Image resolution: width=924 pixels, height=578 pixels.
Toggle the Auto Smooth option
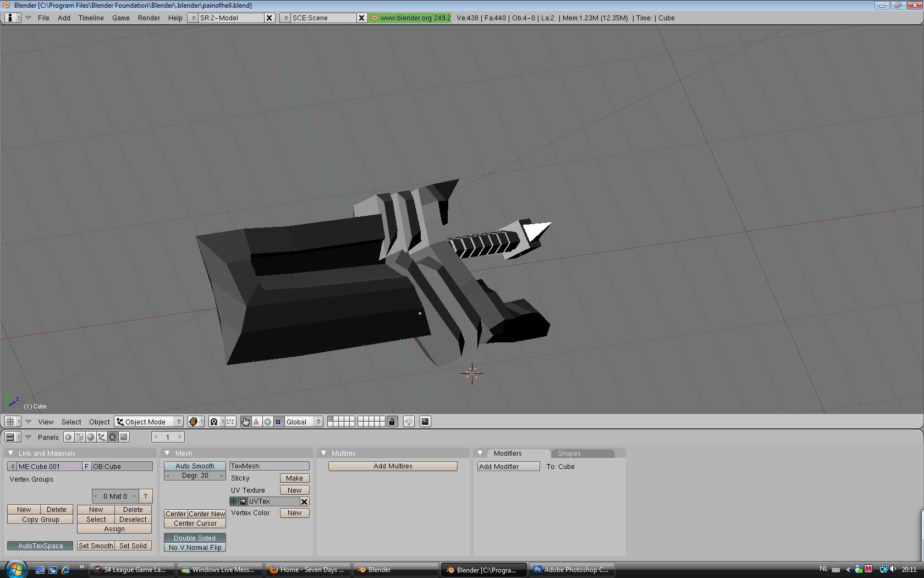195,466
